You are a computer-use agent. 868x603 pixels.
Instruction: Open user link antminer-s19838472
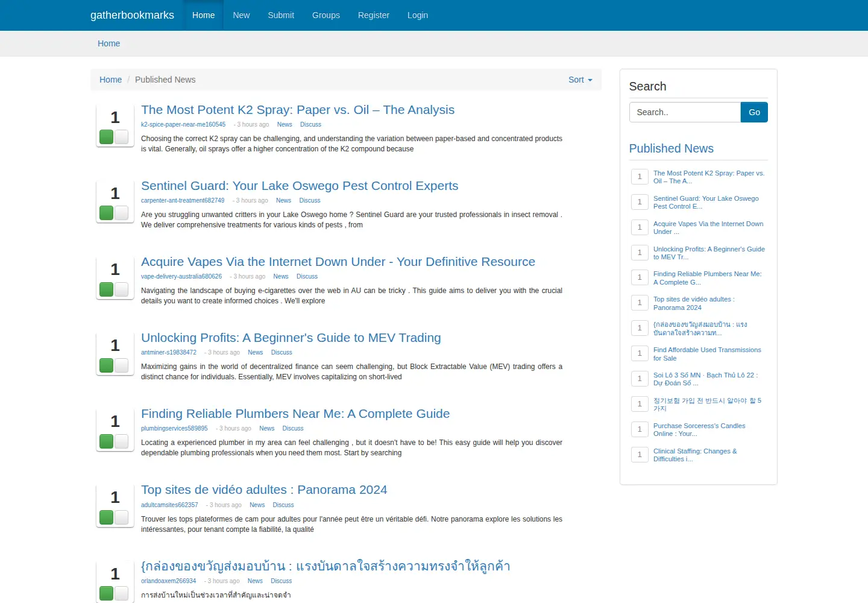[169, 353]
